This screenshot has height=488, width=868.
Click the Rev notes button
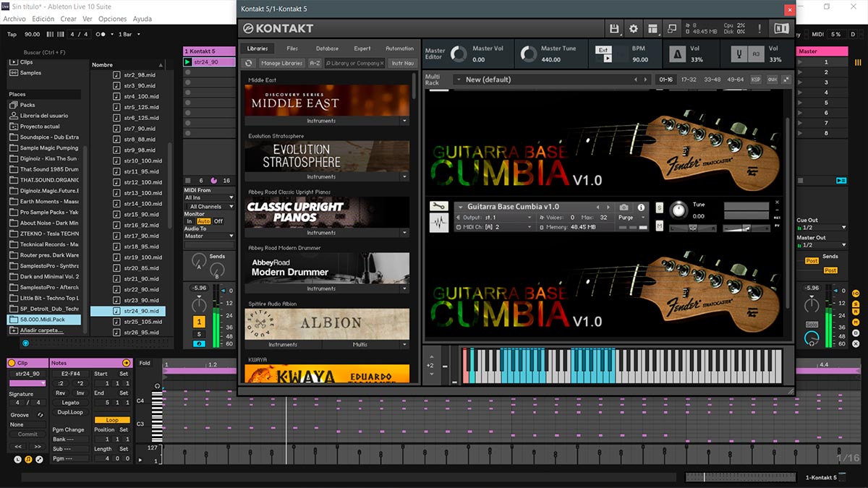click(61, 393)
